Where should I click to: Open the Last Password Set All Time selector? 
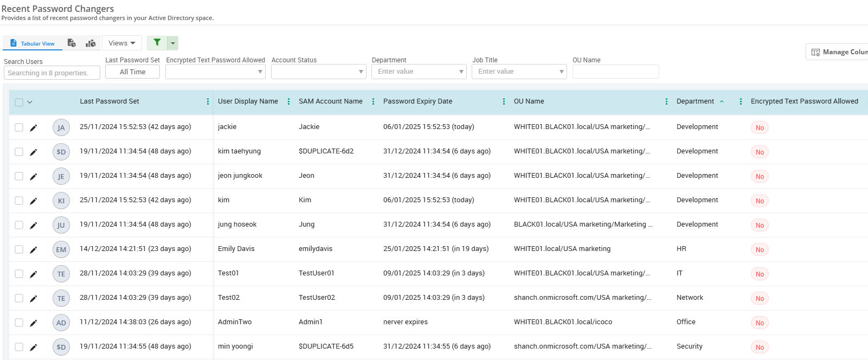[x=132, y=72]
